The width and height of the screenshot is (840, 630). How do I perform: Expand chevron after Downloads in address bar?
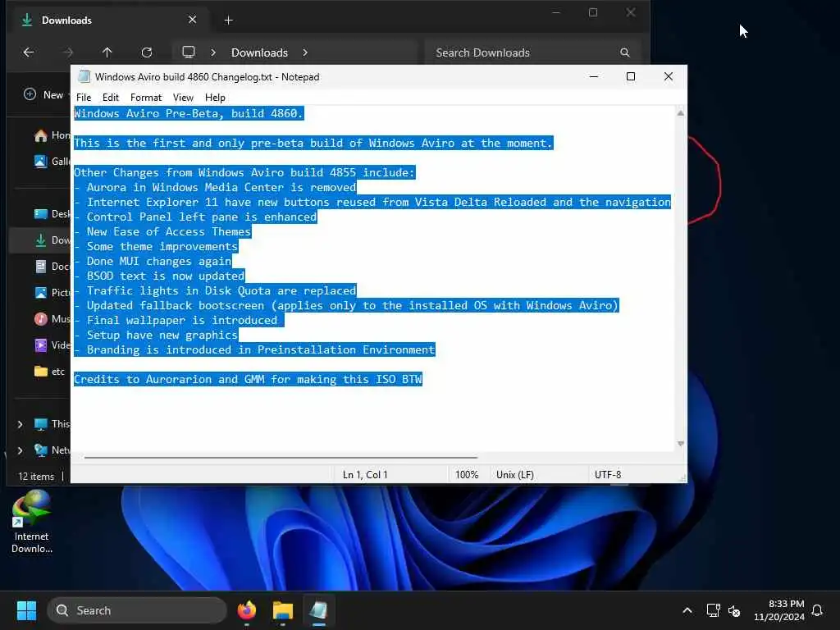click(x=305, y=52)
